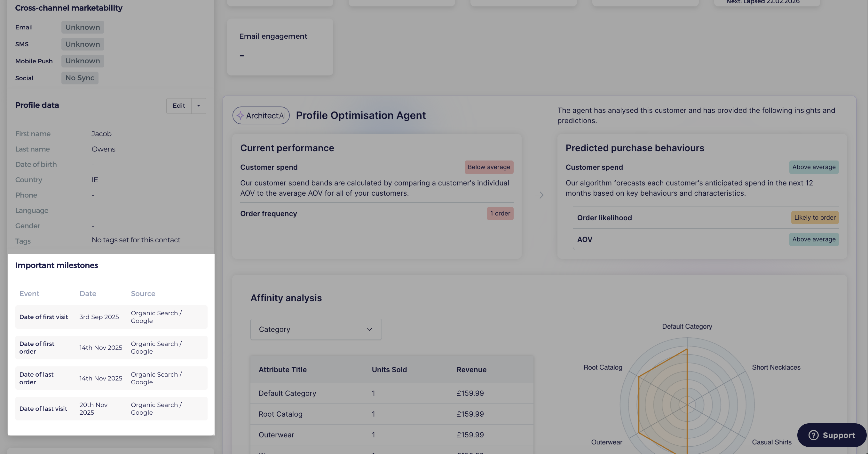Click the Email engagement card
The image size is (868, 454).
point(280,47)
